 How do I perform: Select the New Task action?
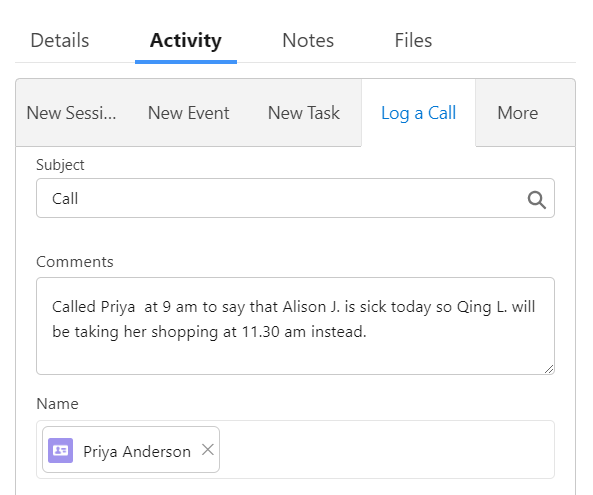coord(304,113)
